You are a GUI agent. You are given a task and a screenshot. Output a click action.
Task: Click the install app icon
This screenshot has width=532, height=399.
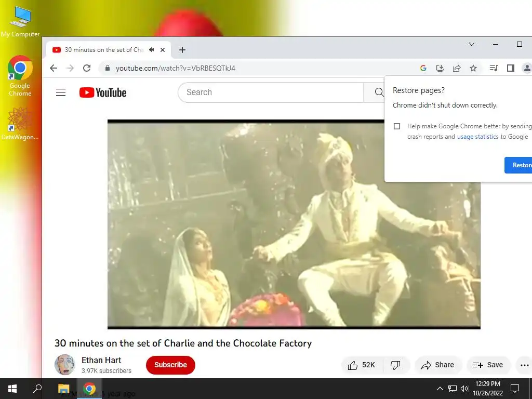click(x=440, y=68)
